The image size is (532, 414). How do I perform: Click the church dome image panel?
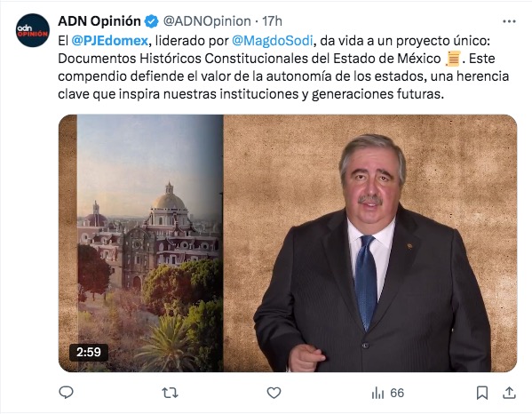150,243
